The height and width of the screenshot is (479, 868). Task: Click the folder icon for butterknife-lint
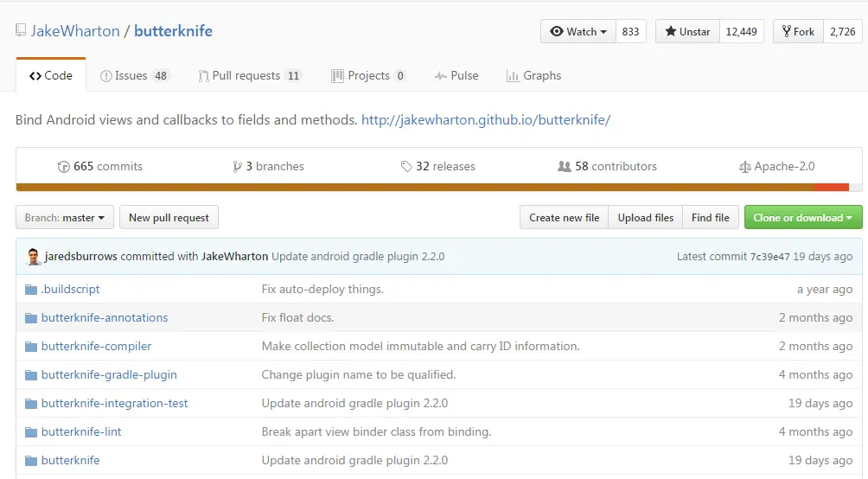coord(31,432)
